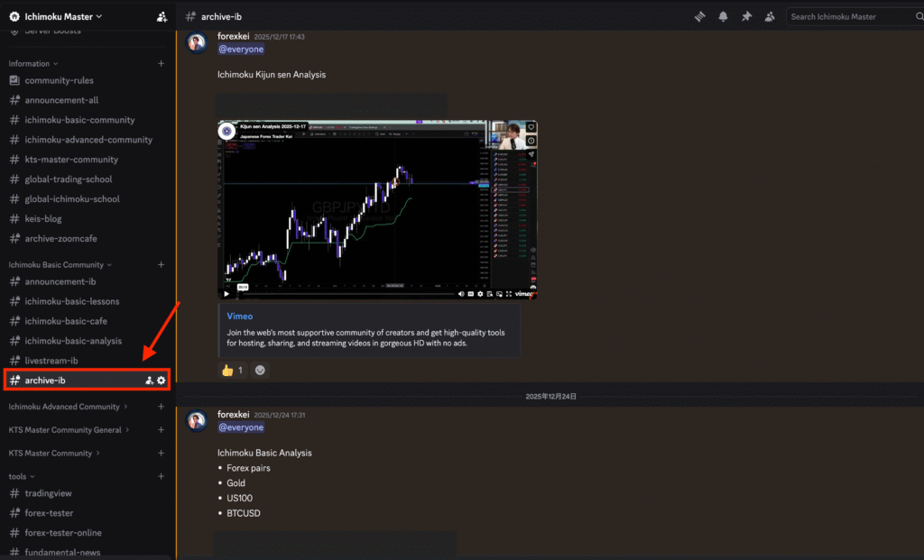Screen dimensions: 924x560
Task: Click the invite people icon beside Ichimoku Master
Action: coord(162,16)
